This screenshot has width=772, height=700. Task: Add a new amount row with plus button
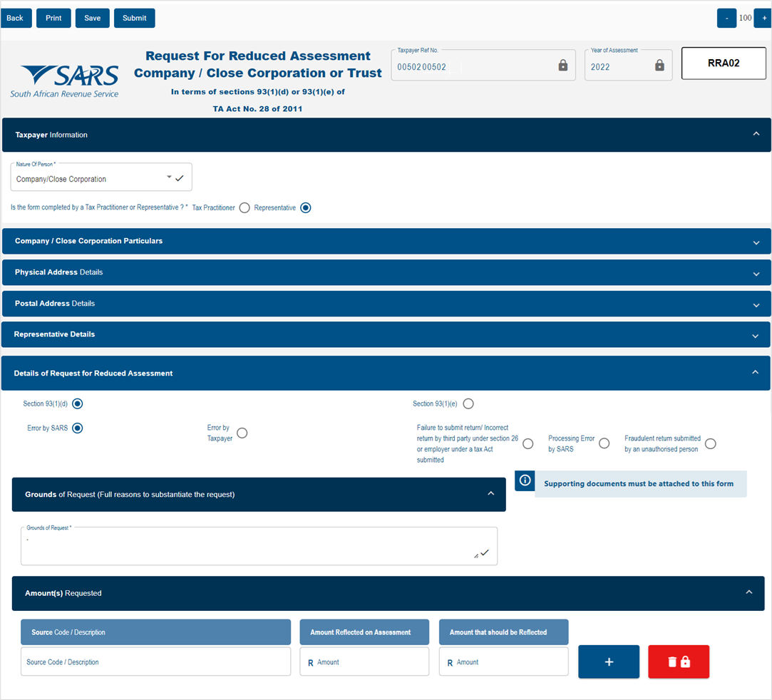pyautogui.click(x=609, y=662)
